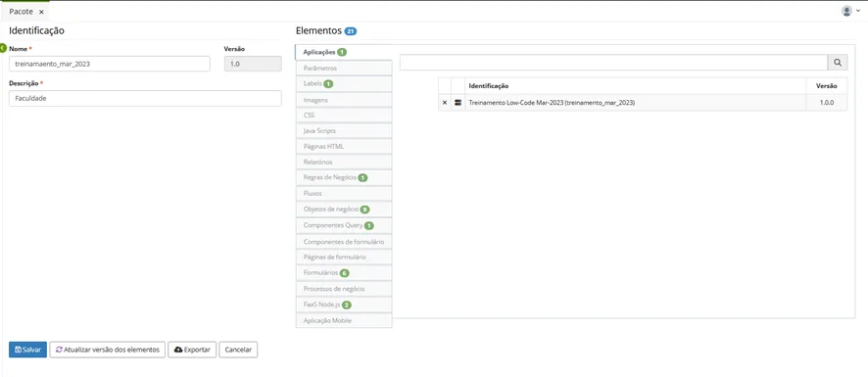Switch to the Parâmetros tab

[x=344, y=69]
